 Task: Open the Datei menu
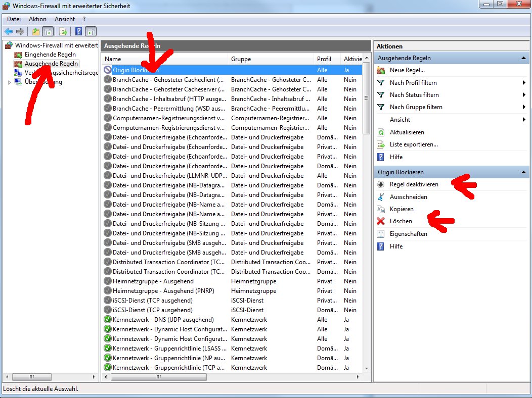pos(14,19)
